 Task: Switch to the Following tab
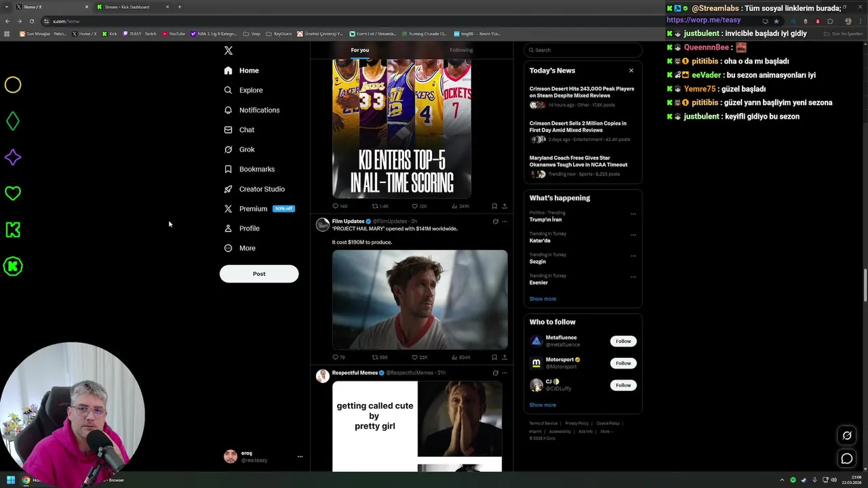coord(461,50)
